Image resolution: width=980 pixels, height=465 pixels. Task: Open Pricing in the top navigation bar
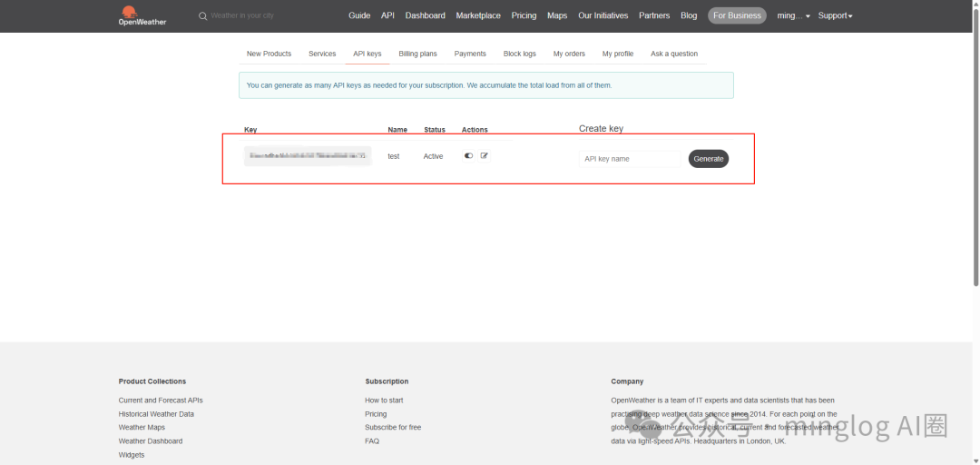tap(524, 15)
